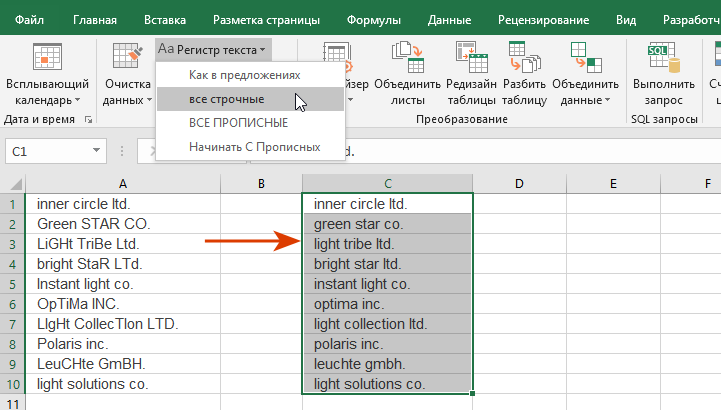The width and height of the screenshot is (721, 410).
Task: Open the Файл tab
Action: click(29, 20)
